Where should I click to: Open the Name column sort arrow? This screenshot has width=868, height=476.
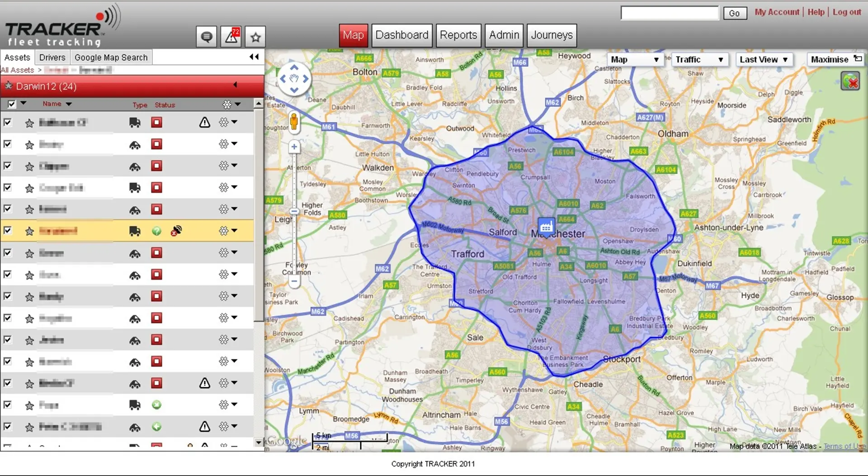(69, 104)
